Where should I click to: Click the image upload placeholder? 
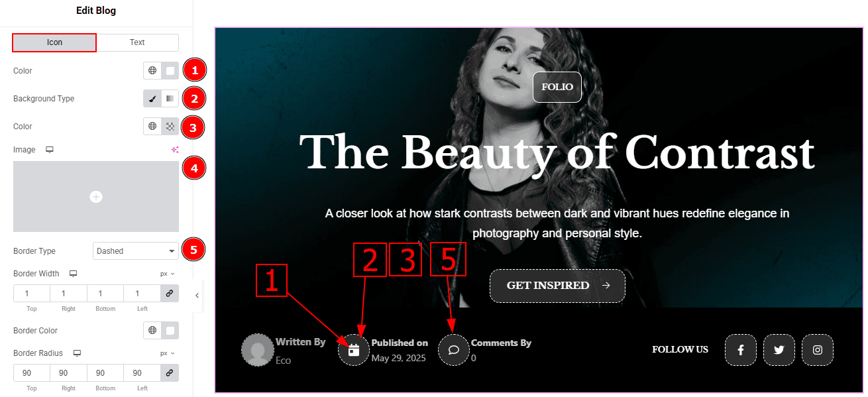click(96, 197)
